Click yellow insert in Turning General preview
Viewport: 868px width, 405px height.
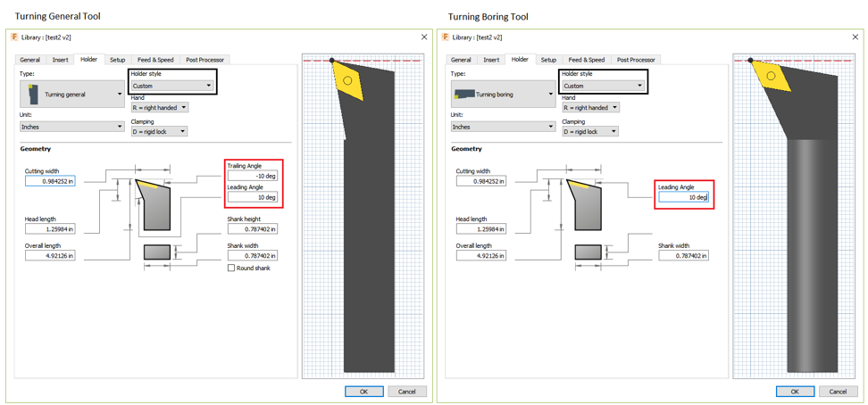click(x=349, y=81)
